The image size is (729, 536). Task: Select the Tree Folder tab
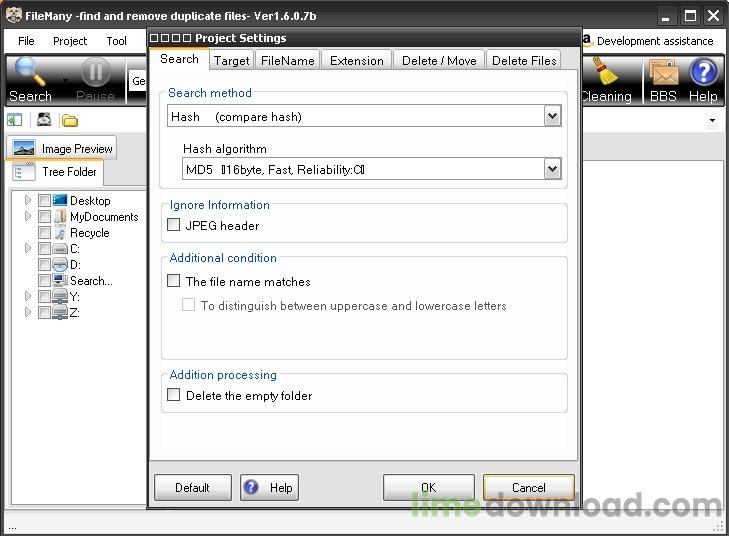coord(55,172)
